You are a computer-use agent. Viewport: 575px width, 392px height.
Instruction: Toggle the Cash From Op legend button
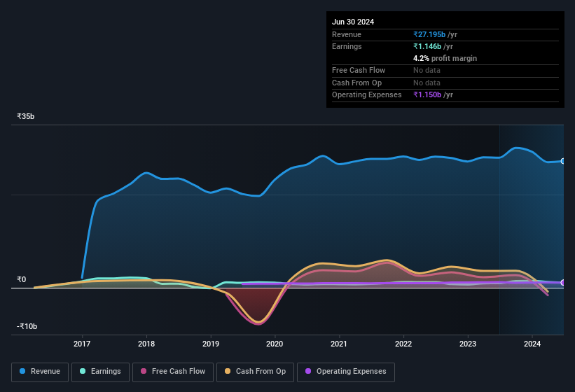(x=255, y=372)
